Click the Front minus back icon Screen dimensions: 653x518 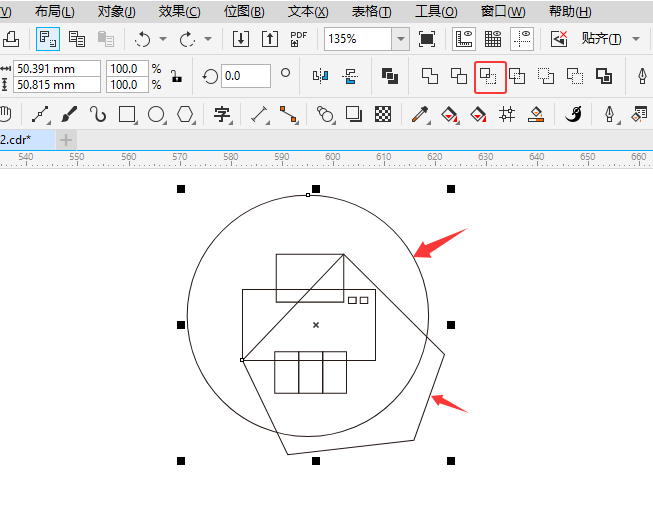click(546, 76)
